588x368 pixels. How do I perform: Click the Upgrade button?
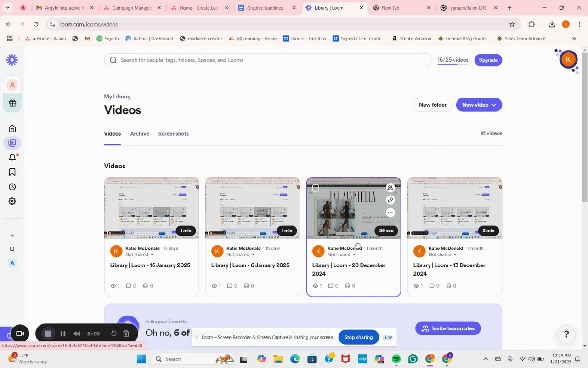[488, 60]
